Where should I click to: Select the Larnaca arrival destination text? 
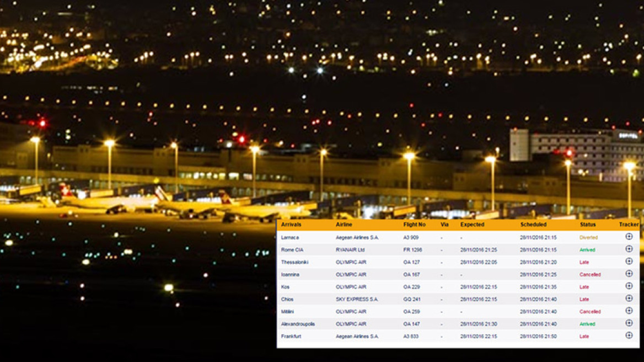point(290,238)
